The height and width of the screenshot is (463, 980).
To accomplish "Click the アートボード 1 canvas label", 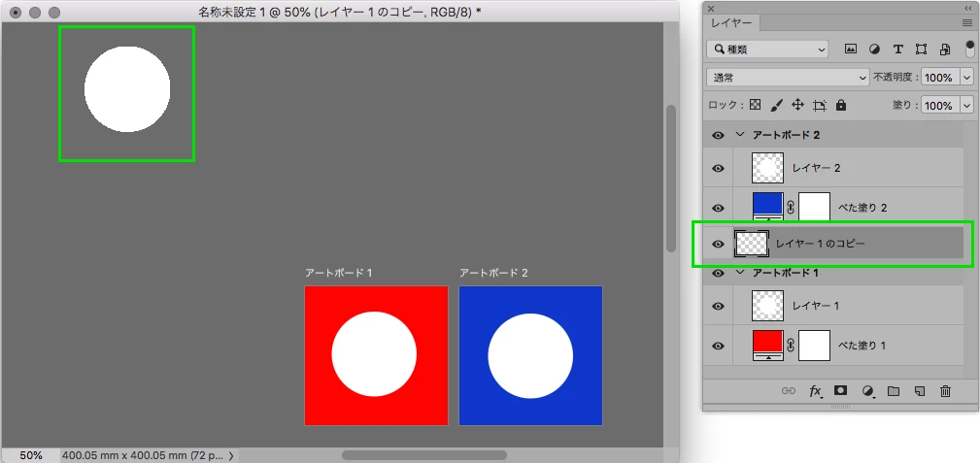I will coord(339,273).
